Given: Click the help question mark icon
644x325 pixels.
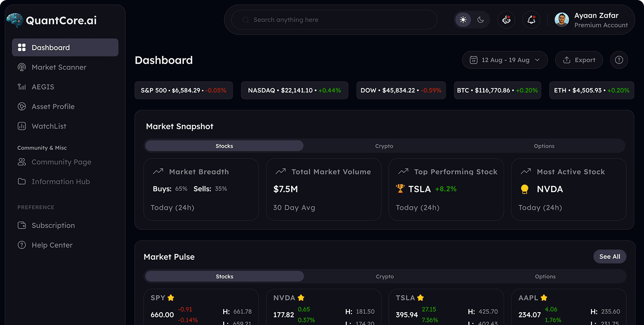Looking at the screenshot, I should 619,60.
